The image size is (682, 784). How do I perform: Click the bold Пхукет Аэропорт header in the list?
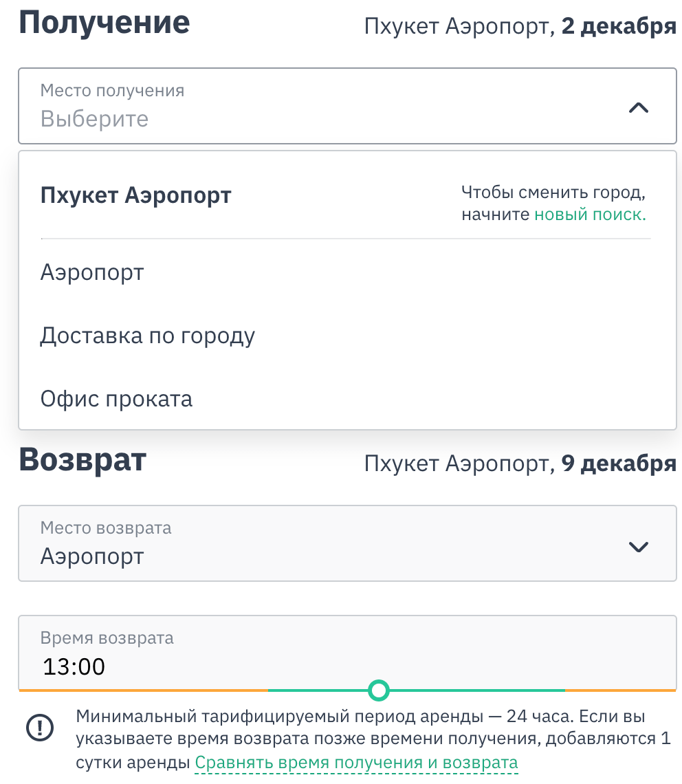point(135,195)
